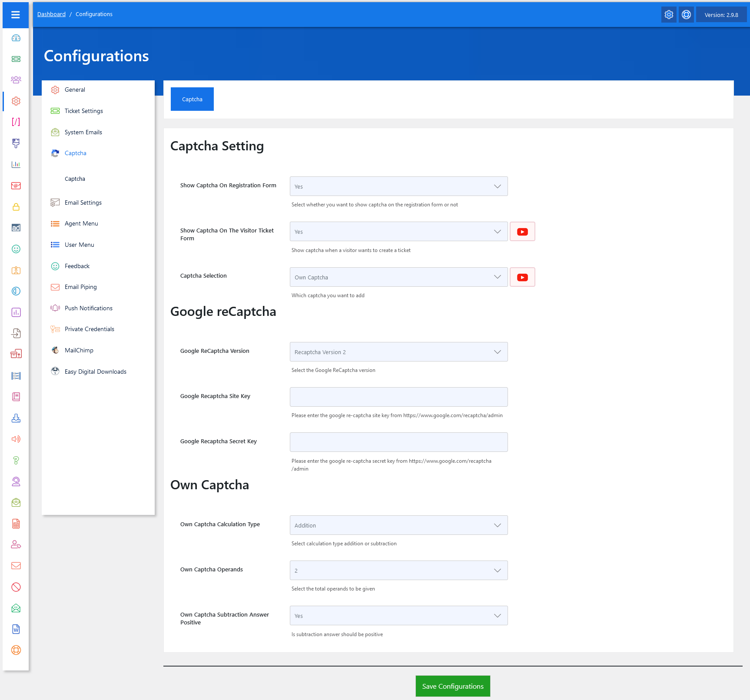Click the red blocked circle sidebar icon
The width and height of the screenshot is (750, 700).
coord(16,587)
